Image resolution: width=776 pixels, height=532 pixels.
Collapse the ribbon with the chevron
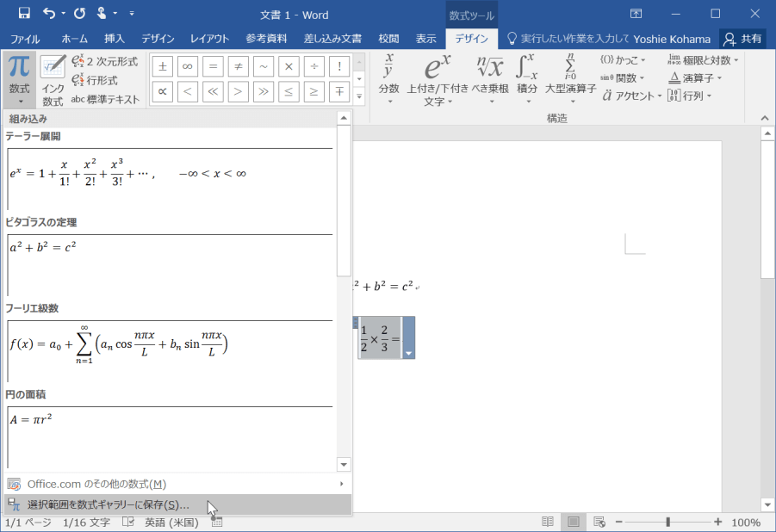pyautogui.click(x=765, y=118)
